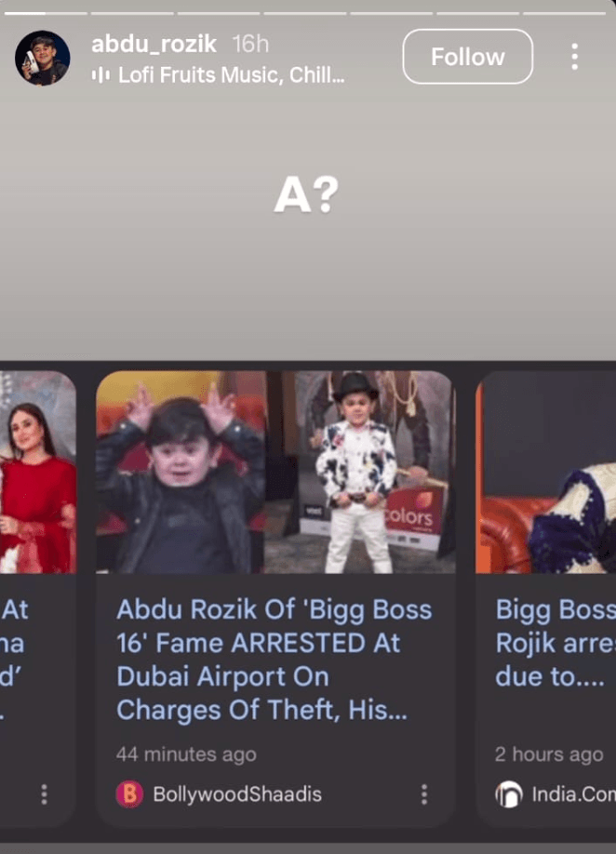Select the Abdu Rozik horns-gesture thumbnail
Image resolution: width=616 pixels, height=854 pixels.
pyautogui.click(x=181, y=473)
